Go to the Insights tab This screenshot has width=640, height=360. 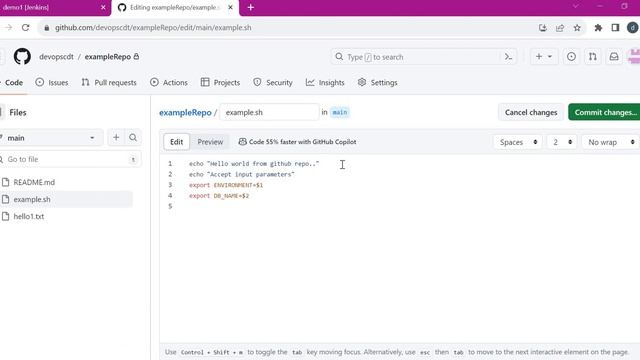pos(325,82)
